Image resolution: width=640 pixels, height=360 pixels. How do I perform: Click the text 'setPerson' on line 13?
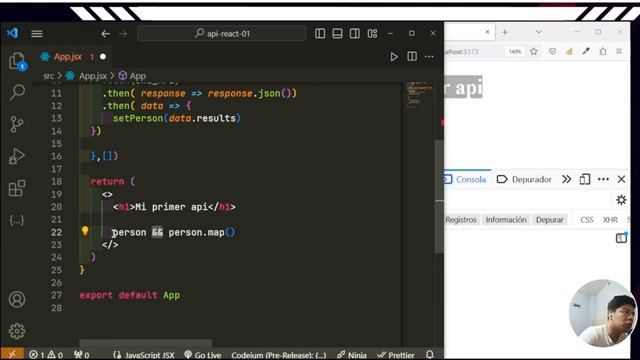(138, 118)
